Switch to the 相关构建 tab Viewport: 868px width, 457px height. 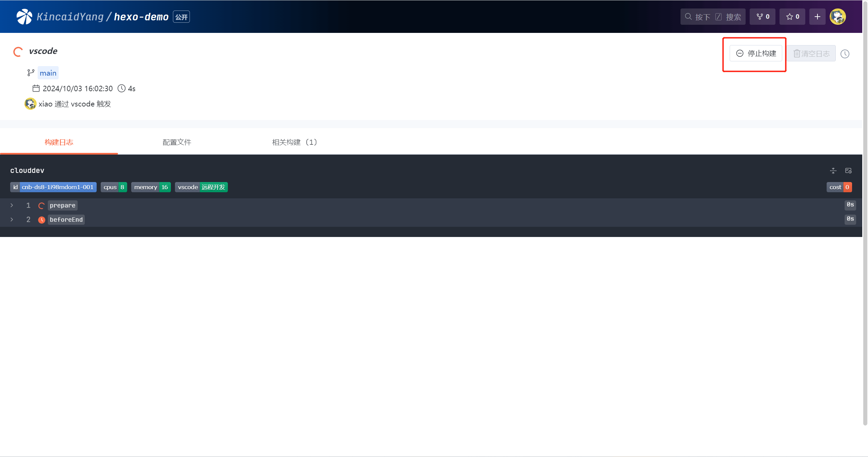(x=295, y=142)
